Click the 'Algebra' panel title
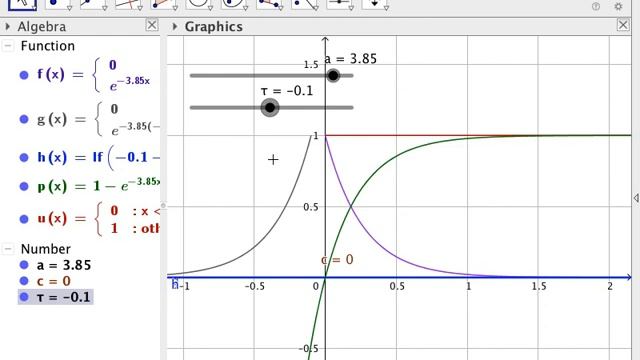Screen dimensions: 640x360 tap(42, 27)
